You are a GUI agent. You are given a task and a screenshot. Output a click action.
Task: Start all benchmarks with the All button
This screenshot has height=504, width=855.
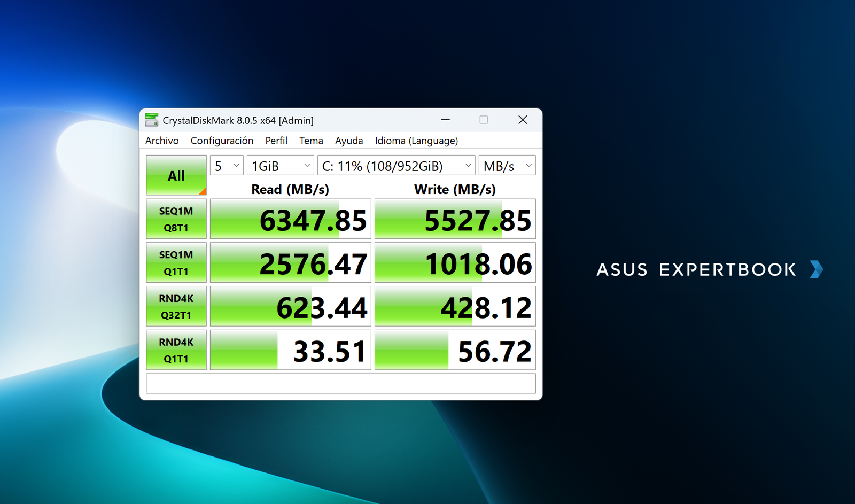(176, 175)
